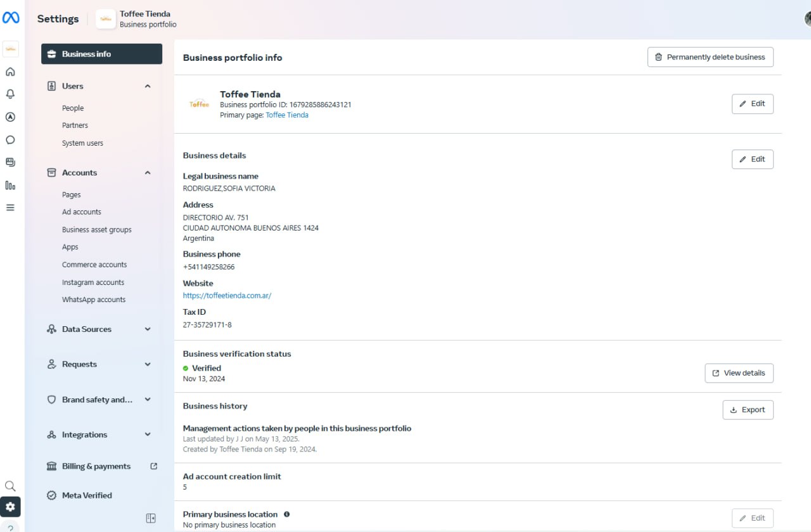Click the verification date Nov 13, 2024

point(204,379)
